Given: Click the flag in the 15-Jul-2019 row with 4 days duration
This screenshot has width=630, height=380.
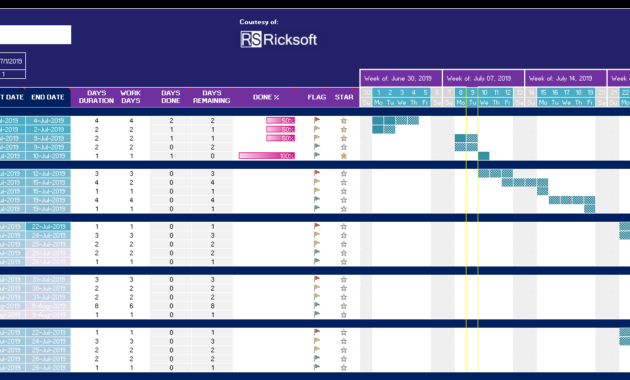Looking at the screenshot, I should coord(317,182).
